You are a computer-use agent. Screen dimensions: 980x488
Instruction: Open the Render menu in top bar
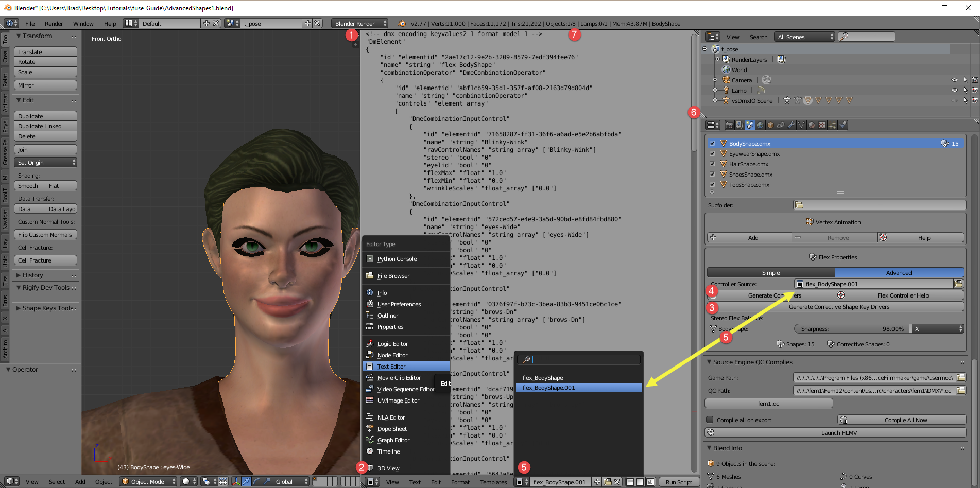[54, 24]
